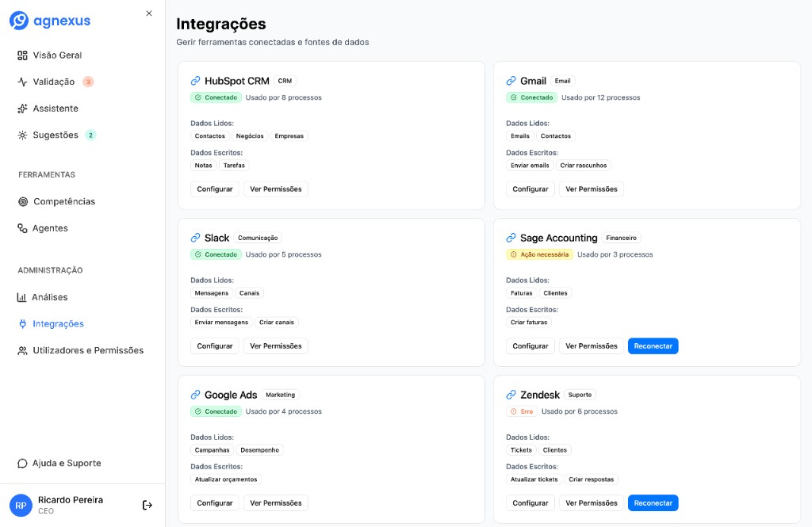The image size is (812, 527).
Task: Click the Competências target icon
Action: 23,202
